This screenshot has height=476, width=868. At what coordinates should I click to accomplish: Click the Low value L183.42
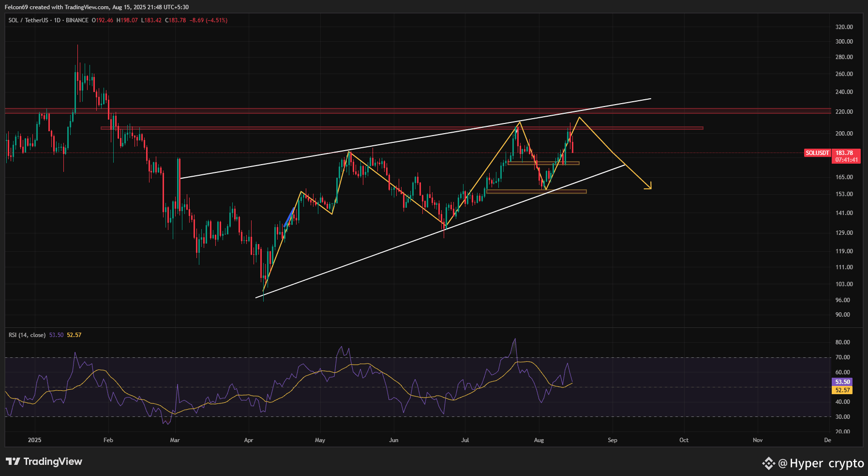coord(151,20)
